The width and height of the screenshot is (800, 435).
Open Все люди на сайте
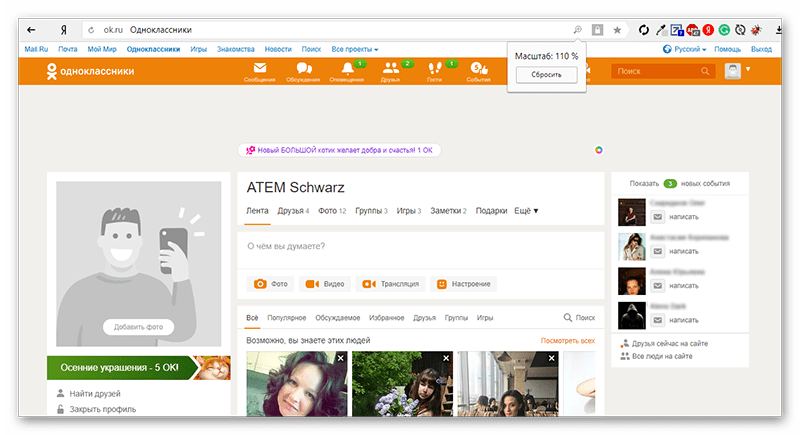click(x=657, y=356)
